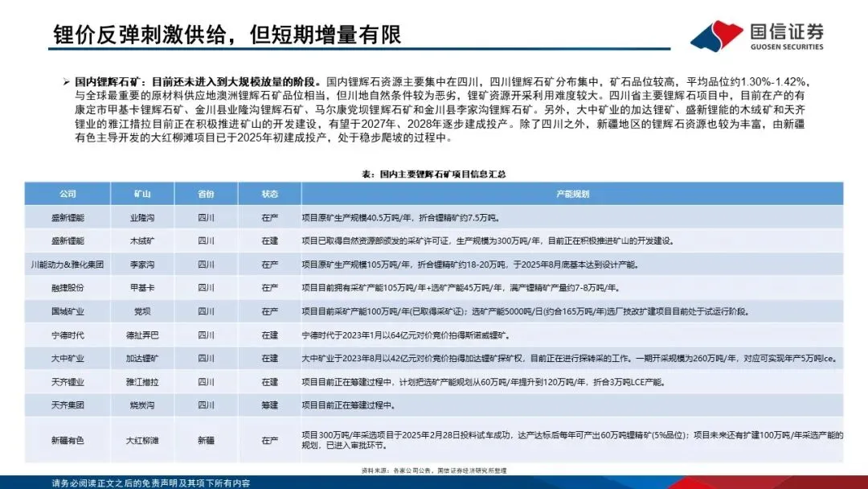The height and width of the screenshot is (489, 868).
Task: Click company cell "国城矿业"
Action: click(x=68, y=312)
